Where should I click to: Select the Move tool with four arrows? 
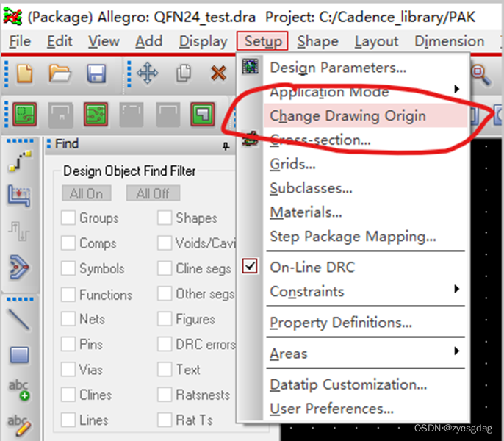pyautogui.click(x=147, y=73)
